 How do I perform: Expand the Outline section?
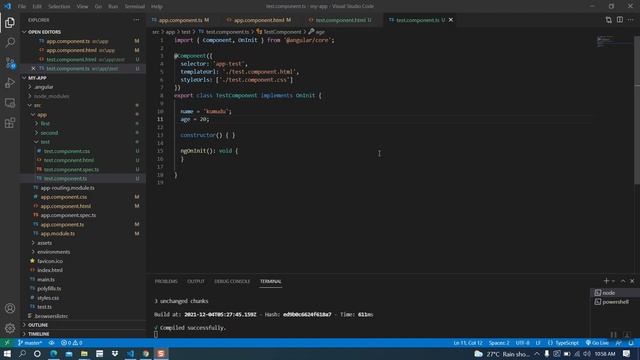(38, 325)
